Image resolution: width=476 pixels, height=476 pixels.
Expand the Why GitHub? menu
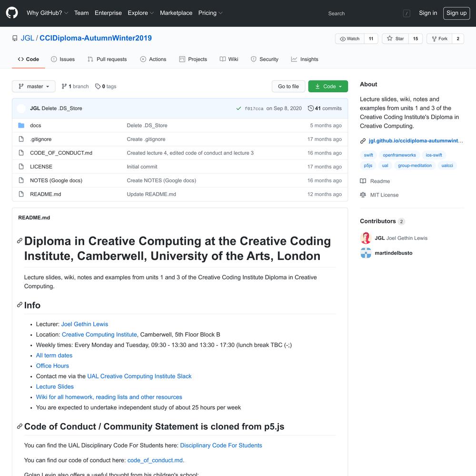(47, 13)
